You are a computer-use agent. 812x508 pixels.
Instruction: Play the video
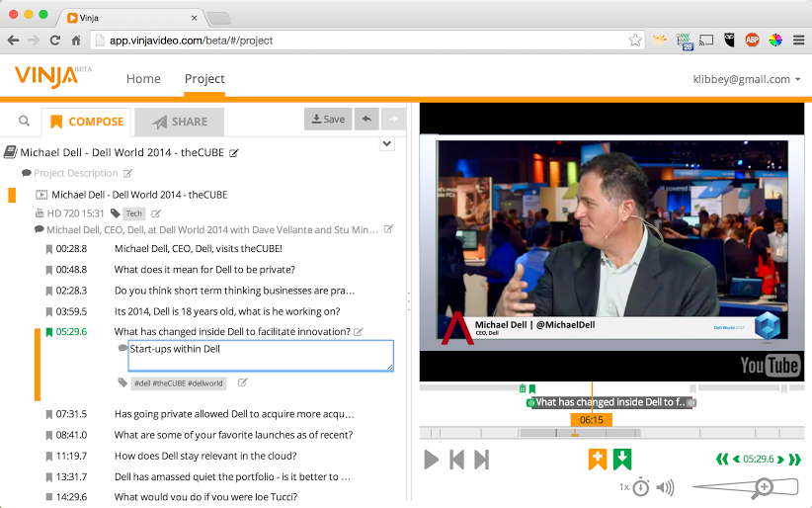431,459
